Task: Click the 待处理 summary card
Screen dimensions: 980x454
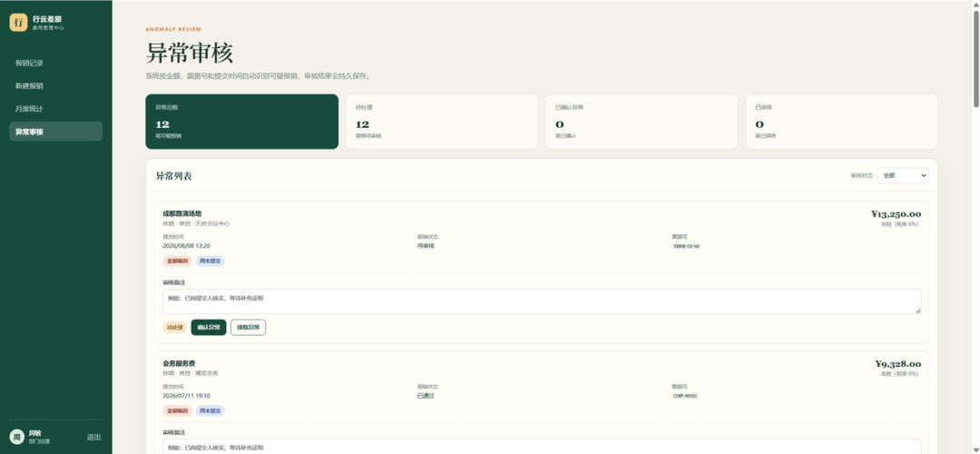Action: tap(442, 122)
